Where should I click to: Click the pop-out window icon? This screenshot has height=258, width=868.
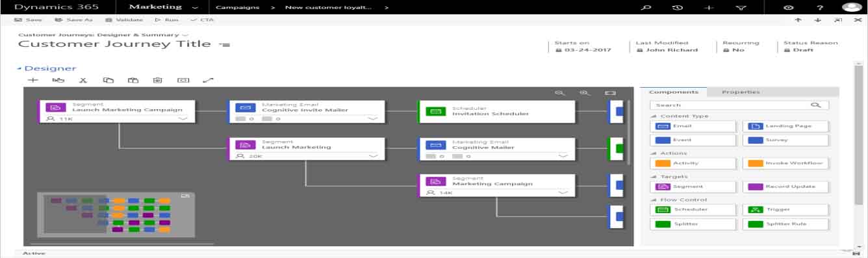tap(837, 20)
